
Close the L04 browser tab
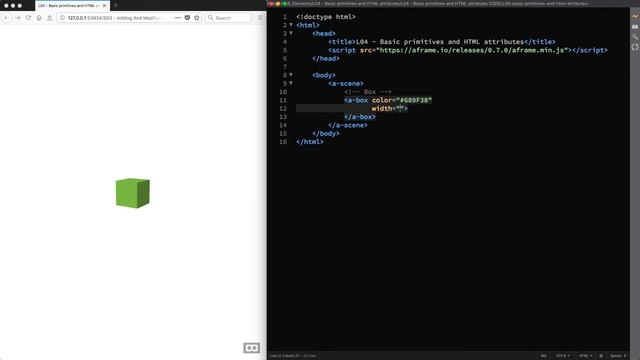tap(104, 6)
